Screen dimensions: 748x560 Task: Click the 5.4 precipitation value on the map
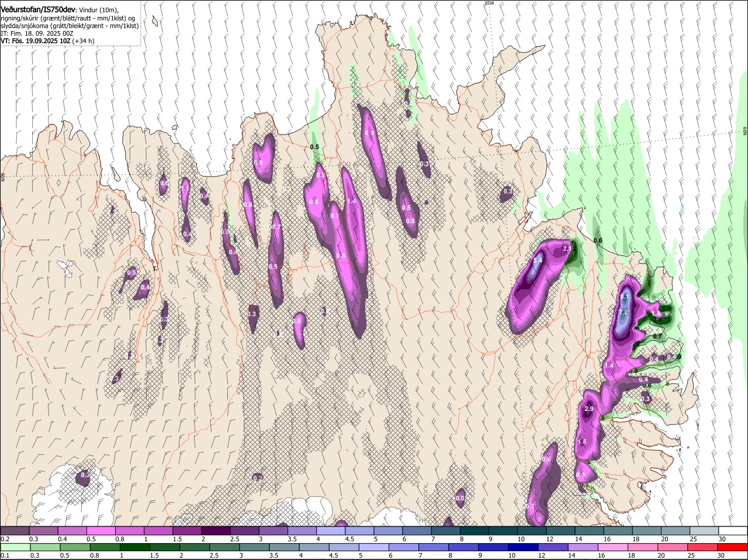538,260
